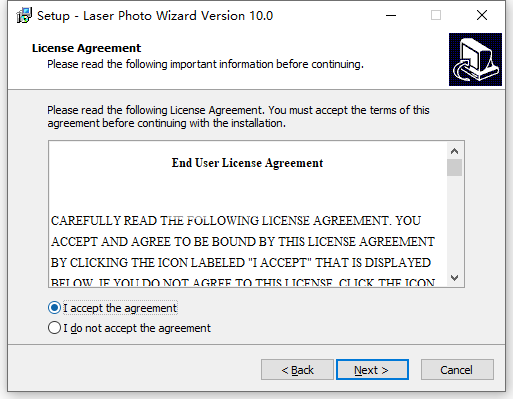Screen dimensions: 513x399
Task: Click the empty scrollbar track below the thumb
Action: (x=454, y=223)
